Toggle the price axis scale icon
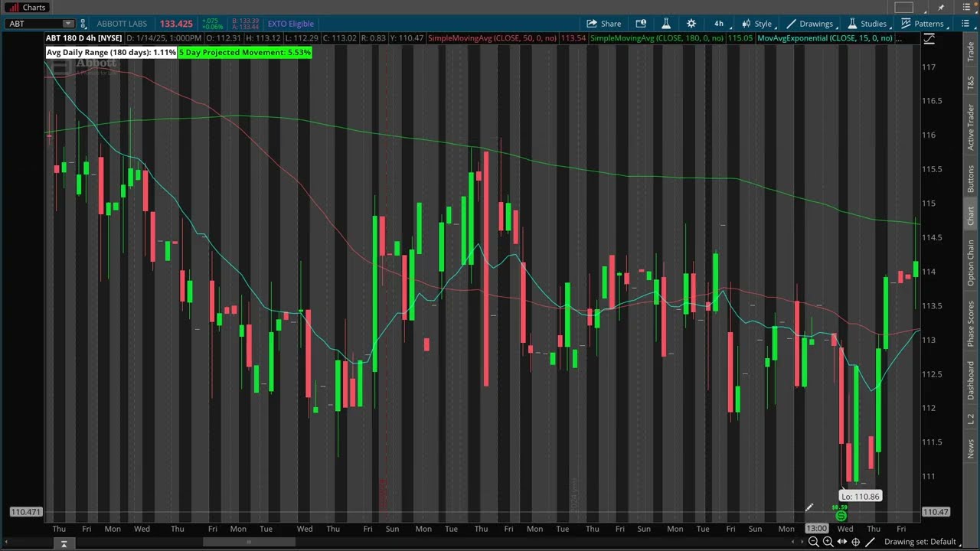The image size is (980, 551). click(x=929, y=40)
